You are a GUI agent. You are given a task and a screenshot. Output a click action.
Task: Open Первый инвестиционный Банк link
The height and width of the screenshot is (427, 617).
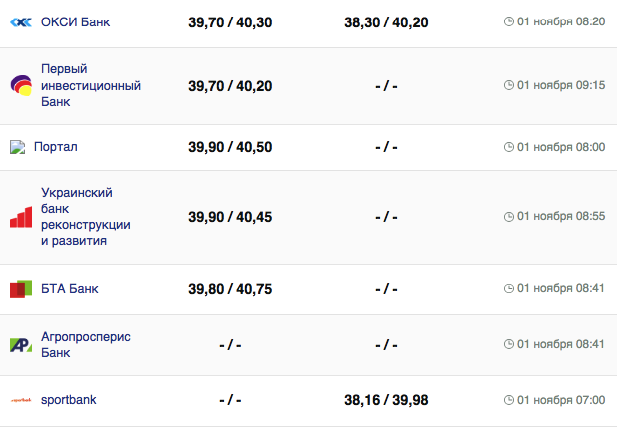pyautogui.click(x=90, y=85)
